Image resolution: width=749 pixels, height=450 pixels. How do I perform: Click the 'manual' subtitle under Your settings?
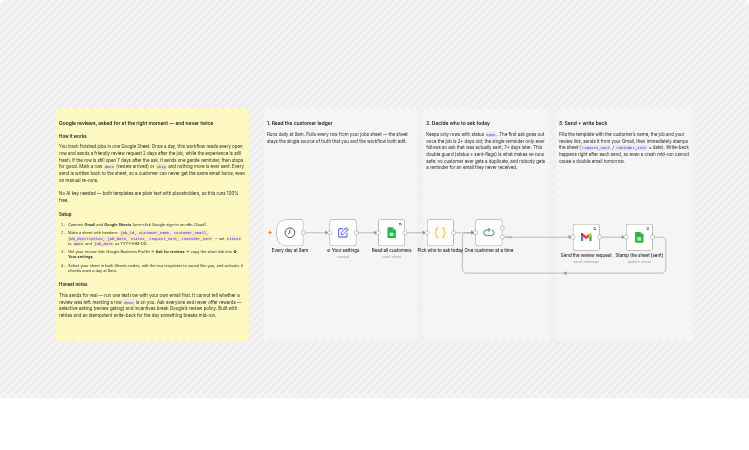tap(343, 257)
